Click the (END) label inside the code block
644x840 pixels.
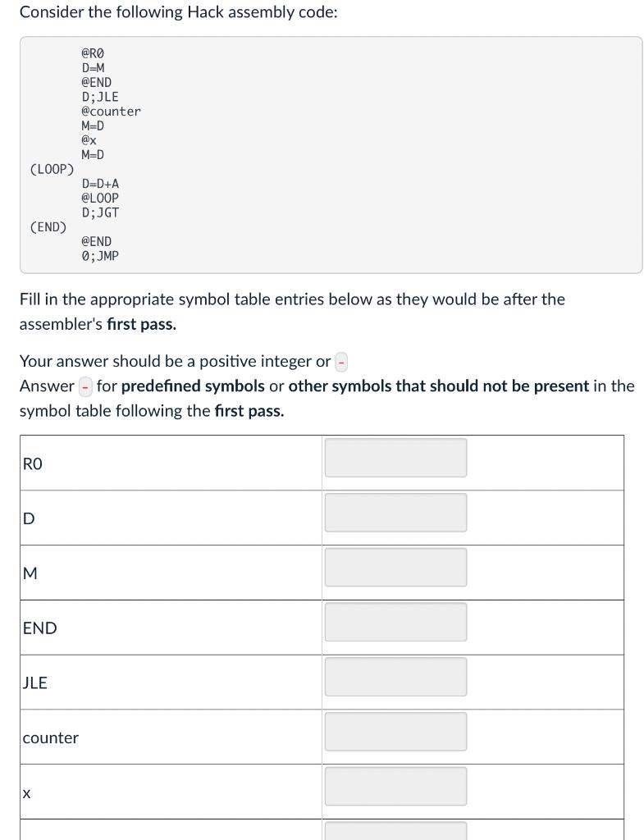click(x=48, y=226)
